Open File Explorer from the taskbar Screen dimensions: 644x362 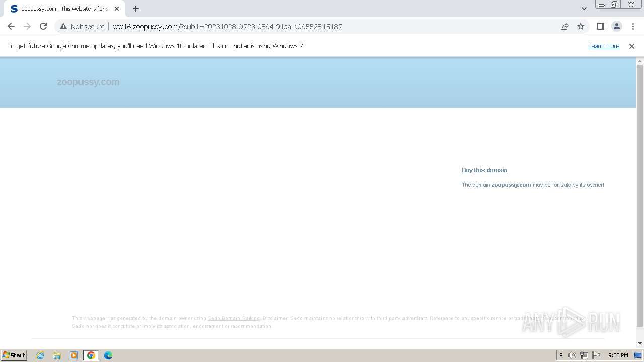click(x=57, y=355)
